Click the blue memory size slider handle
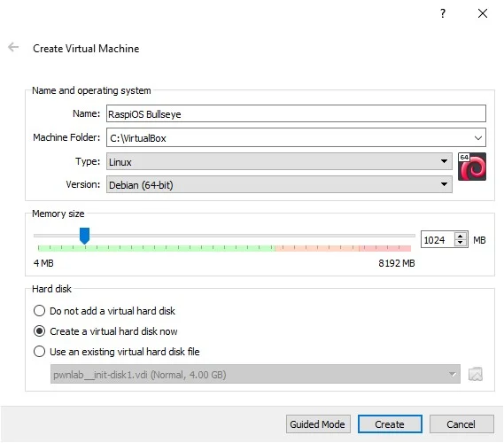This screenshot has width=504, height=443. point(84,236)
